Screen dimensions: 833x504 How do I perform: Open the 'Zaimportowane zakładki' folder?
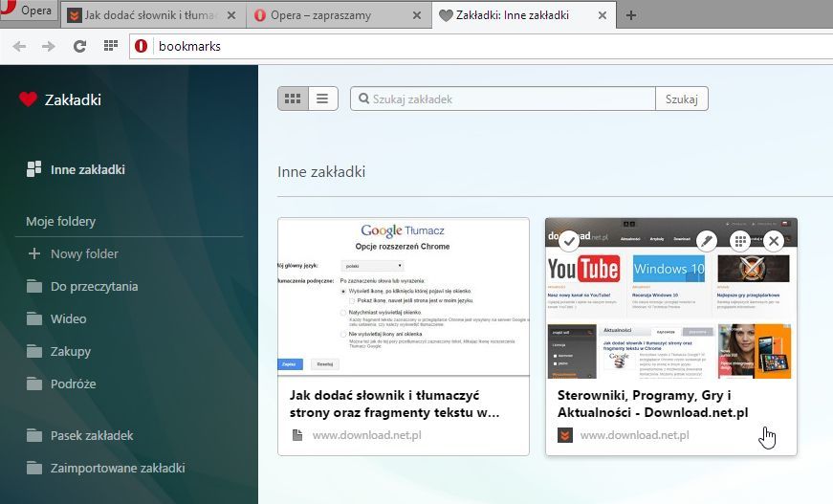tap(118, 469)
